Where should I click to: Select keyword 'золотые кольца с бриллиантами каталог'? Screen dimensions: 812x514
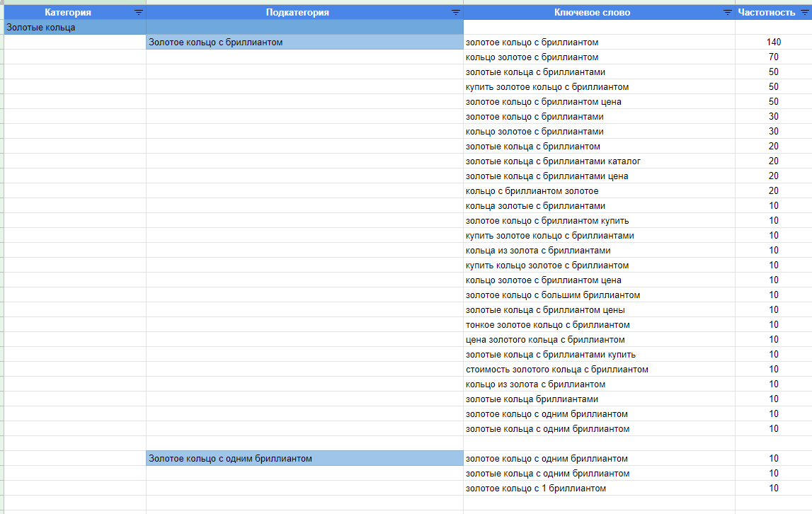(x=553, y=161)
